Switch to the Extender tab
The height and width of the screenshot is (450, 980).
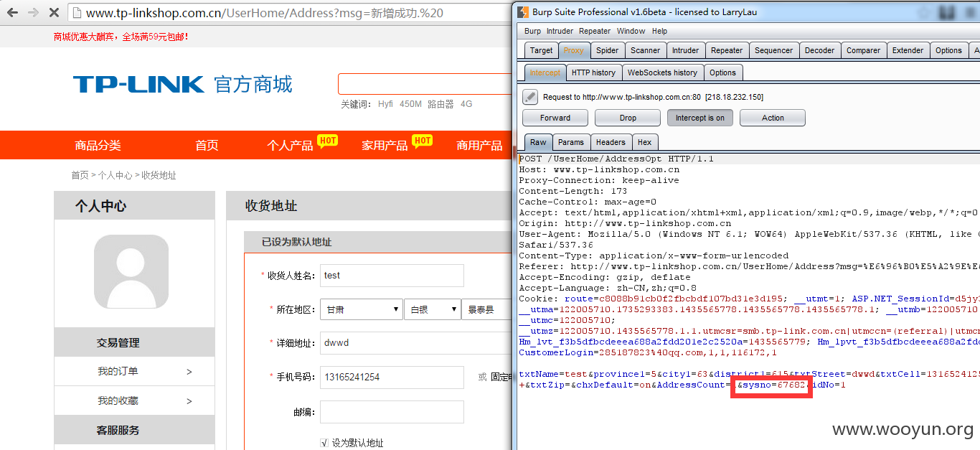(908, 50)
